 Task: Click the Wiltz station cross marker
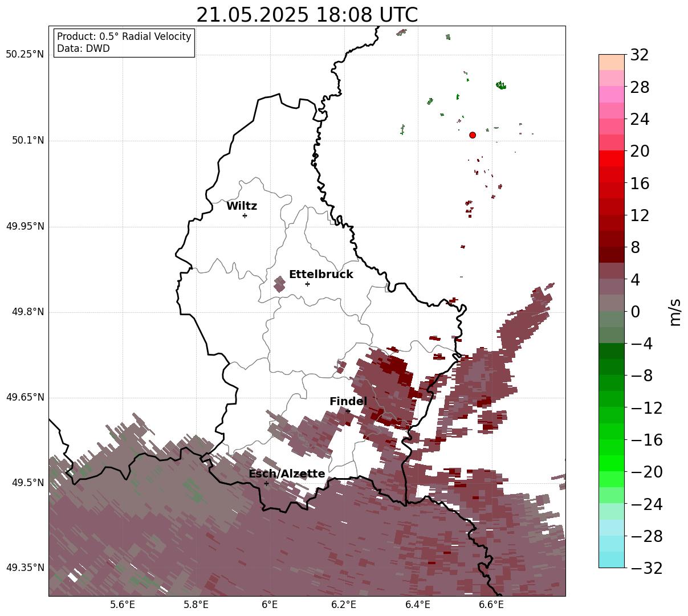245,215
